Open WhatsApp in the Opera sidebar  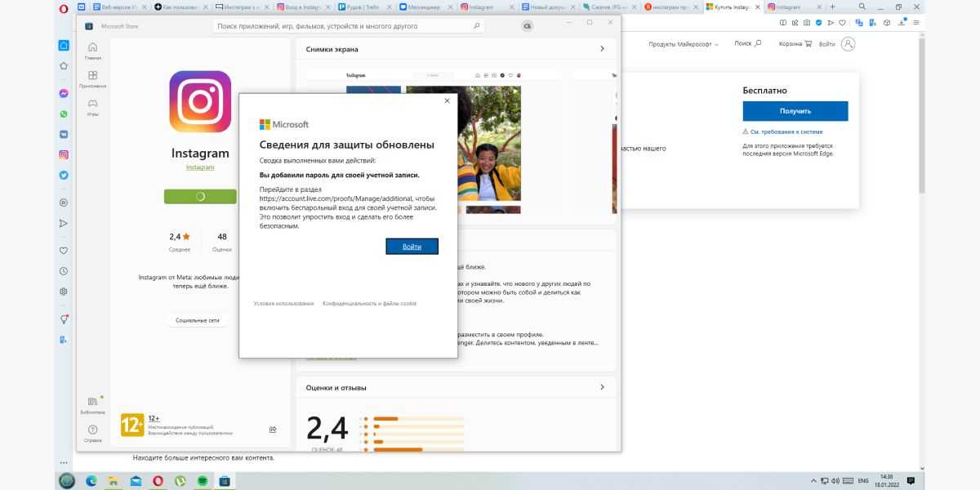click(64, 114)
